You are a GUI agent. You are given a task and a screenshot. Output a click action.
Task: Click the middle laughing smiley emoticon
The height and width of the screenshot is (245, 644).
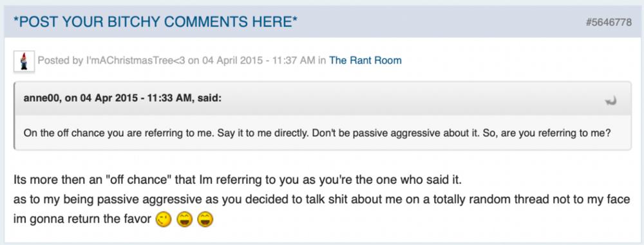click(x=184, y=220)
